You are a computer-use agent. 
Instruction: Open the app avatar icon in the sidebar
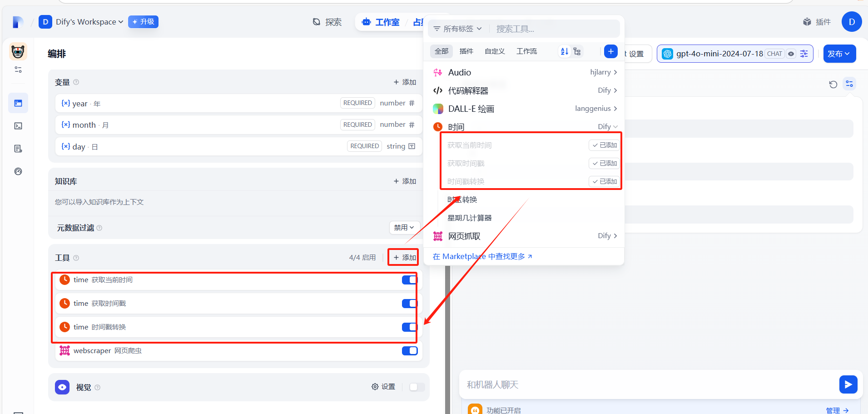tap(18, 52)
